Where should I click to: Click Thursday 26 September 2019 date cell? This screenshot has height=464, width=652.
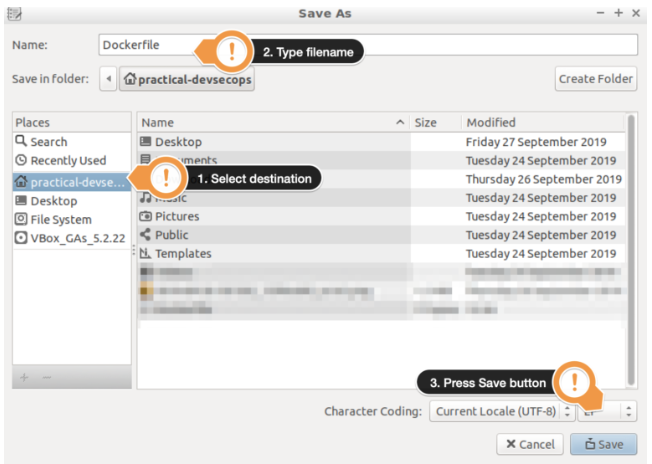pyautogui.click(x=543, y=179)
